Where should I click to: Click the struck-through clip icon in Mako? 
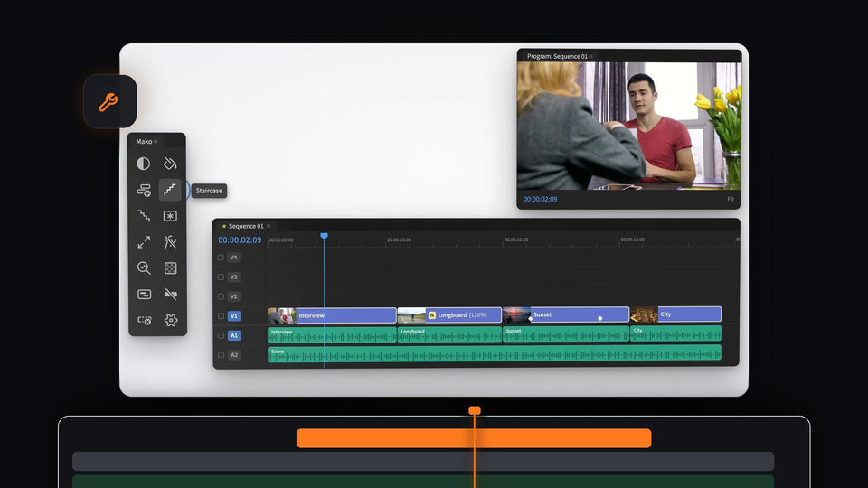pyautogui.click(x=171, y=294)
